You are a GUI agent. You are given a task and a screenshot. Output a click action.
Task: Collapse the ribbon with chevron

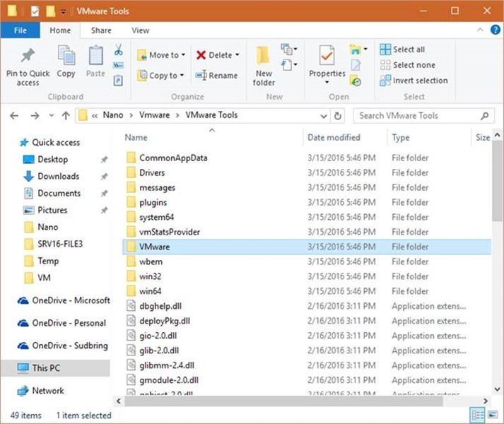pos(480,30)
